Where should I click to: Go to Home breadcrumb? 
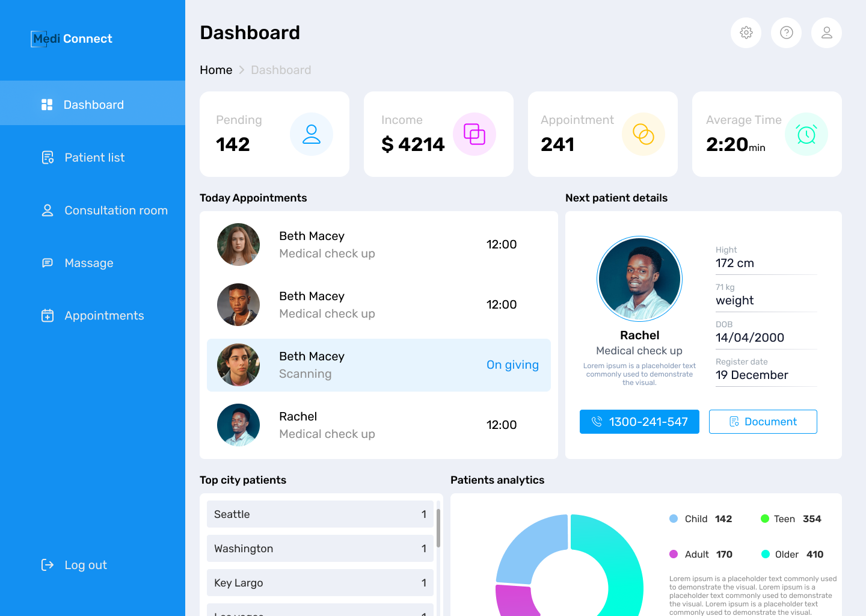pos(216,70)
